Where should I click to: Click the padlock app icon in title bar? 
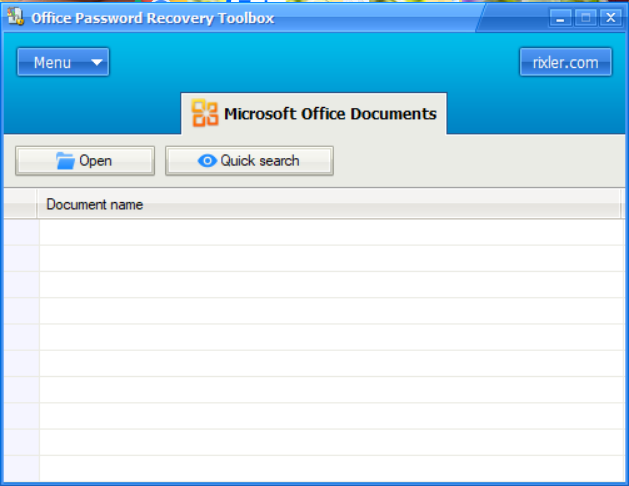click(15, 18)
